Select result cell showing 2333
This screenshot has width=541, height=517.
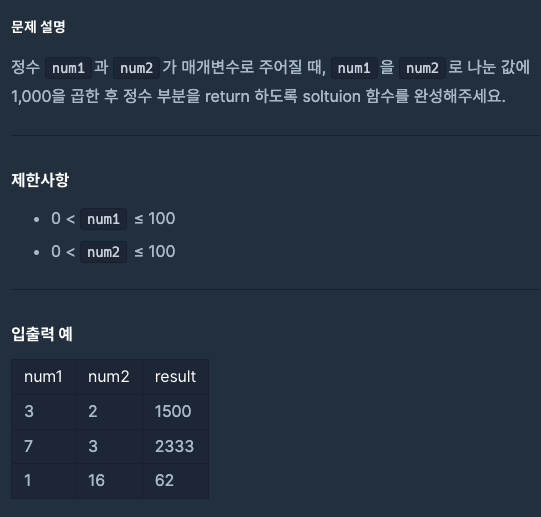point(175,446)
